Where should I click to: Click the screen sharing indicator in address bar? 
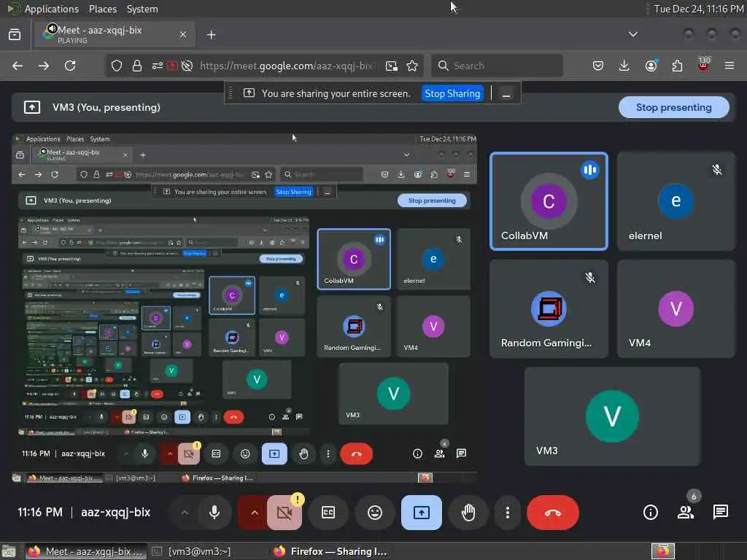pos(172,66)
